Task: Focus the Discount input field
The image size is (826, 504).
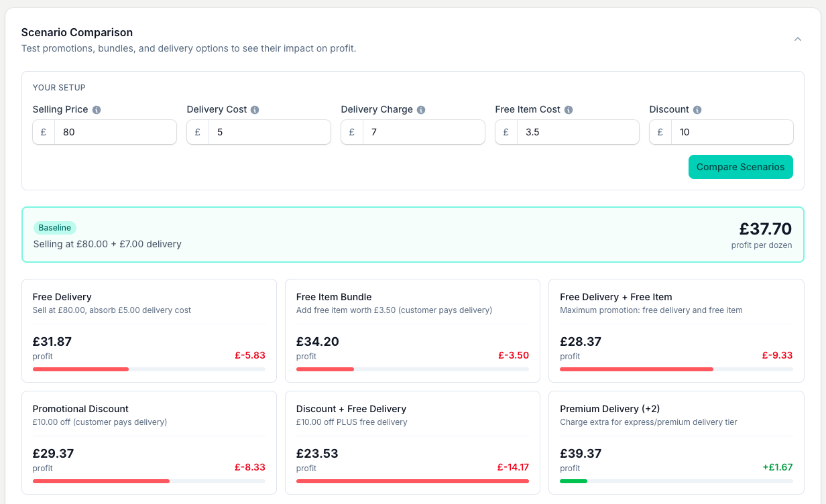Action: [732, 132]
